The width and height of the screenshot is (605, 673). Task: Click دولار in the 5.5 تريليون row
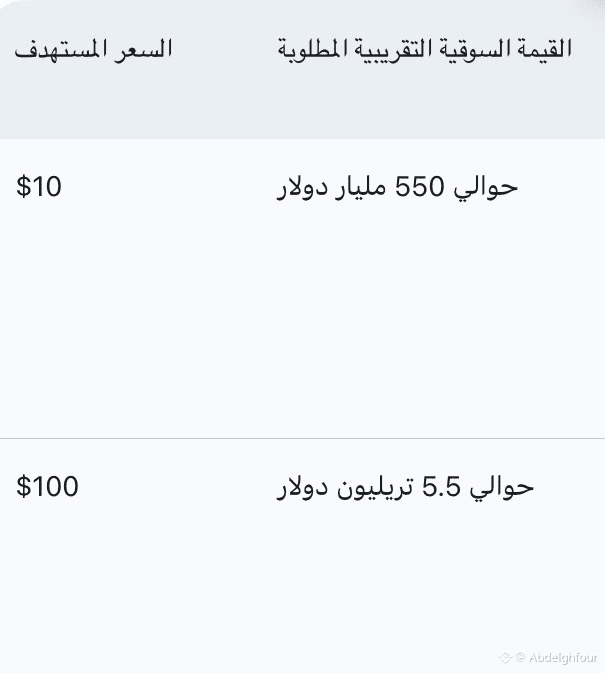[304, 487]
